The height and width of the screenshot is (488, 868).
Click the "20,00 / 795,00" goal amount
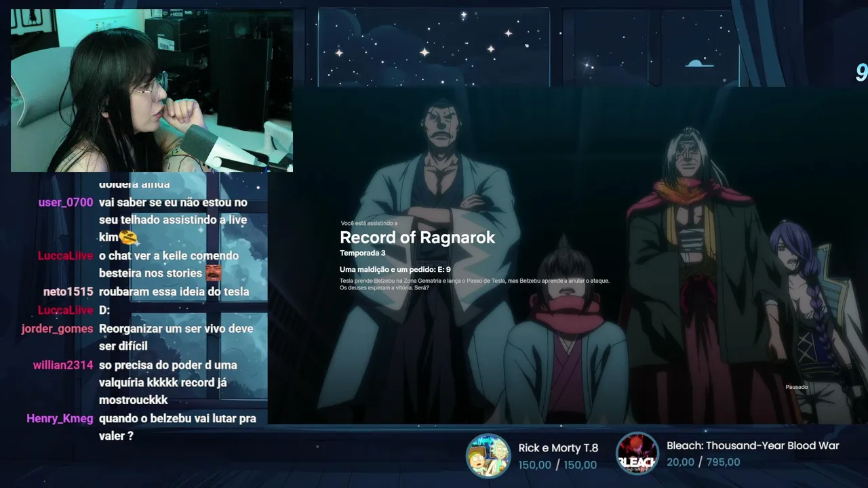pos(703,462)
